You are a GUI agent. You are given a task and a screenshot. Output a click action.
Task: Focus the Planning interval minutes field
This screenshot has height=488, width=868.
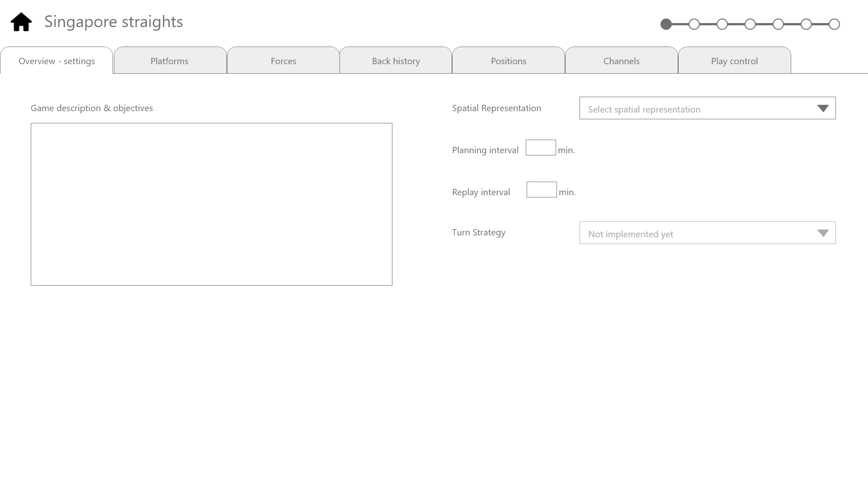tap(541, 148)
